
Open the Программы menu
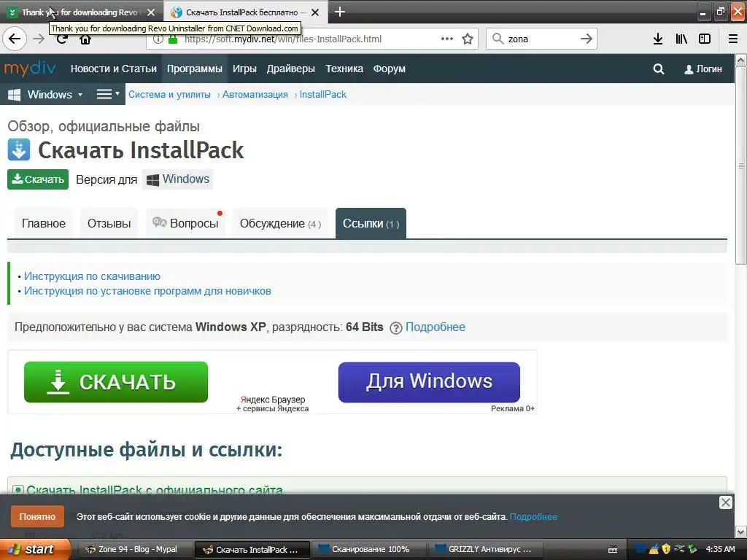coord(194,69)
